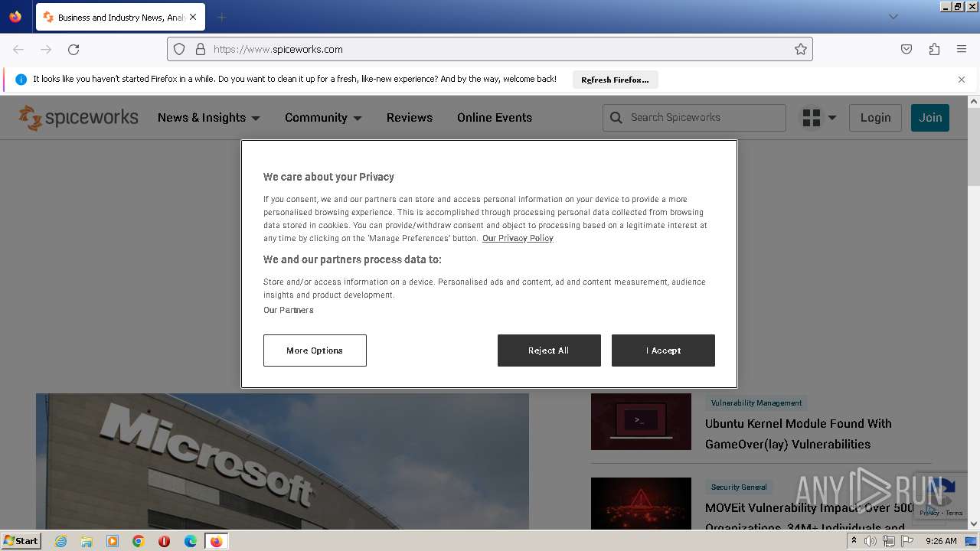Viewport: 980px width, 551px height.
Task: Launch Chrome from the taskbar
Action: pos(139,541)
